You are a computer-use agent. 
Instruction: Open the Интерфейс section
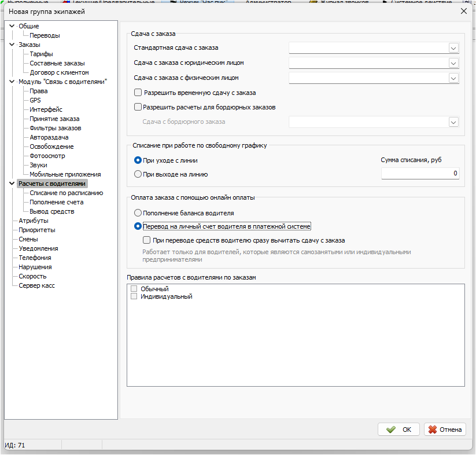[46, 109]
